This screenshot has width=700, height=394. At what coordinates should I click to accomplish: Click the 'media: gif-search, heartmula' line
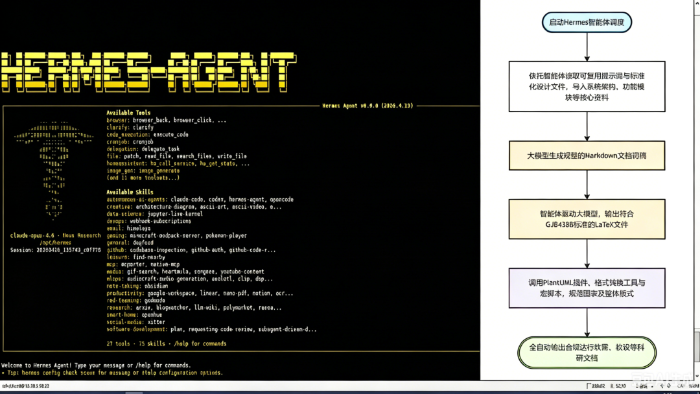(185, 271)
